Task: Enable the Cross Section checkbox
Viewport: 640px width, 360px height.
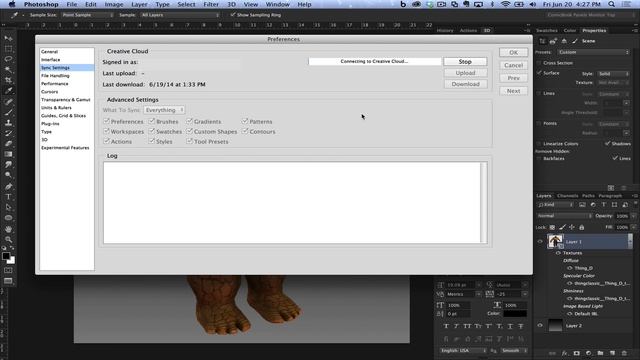Action: click(539, 63)
